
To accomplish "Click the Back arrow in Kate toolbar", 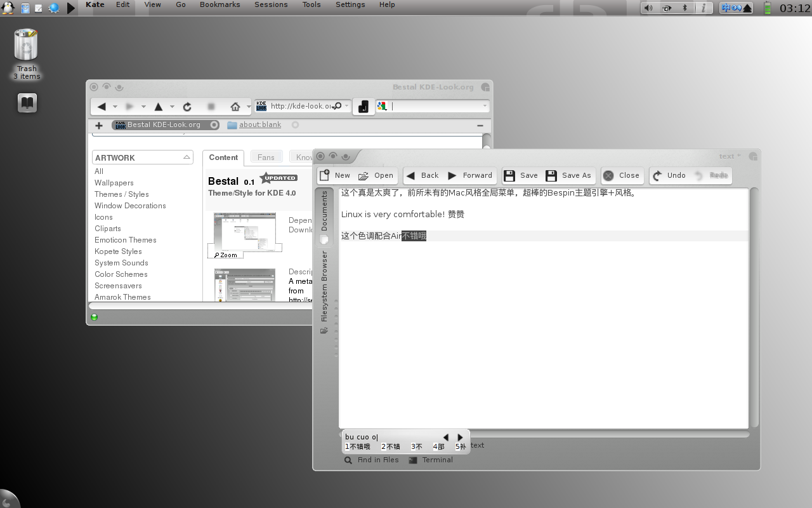I will pyautogui.click(x=411, y=176).
